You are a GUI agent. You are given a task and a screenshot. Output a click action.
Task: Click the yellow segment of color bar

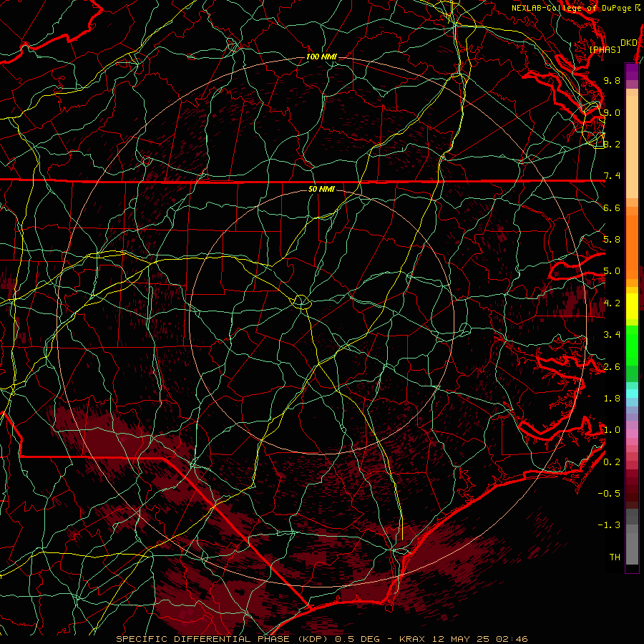point(632,306)
